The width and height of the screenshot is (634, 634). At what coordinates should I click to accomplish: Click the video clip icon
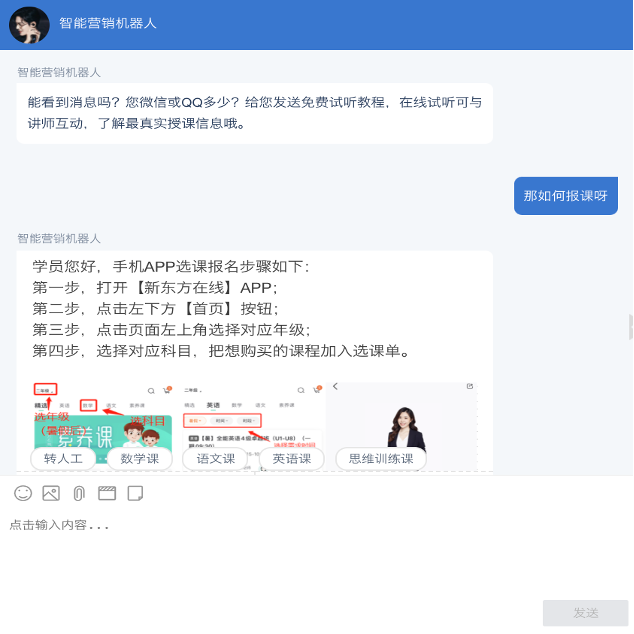click(107, 493)
